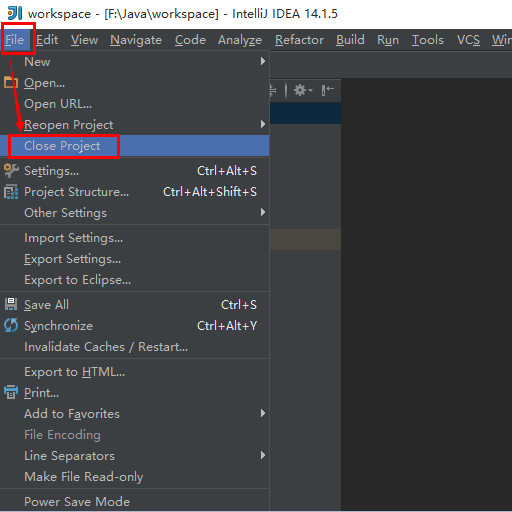Click Save All menu item

pos(135,305)
